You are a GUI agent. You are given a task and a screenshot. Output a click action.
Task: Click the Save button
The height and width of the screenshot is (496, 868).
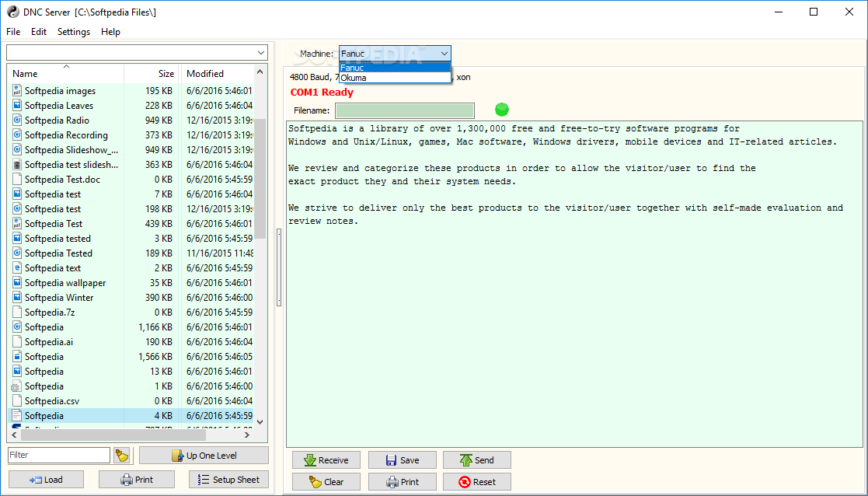click(403, 460)
